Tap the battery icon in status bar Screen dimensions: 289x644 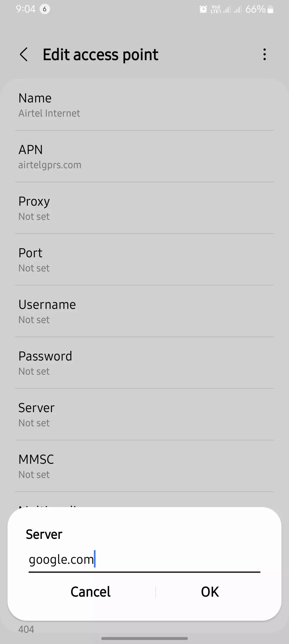coord(271,10)
